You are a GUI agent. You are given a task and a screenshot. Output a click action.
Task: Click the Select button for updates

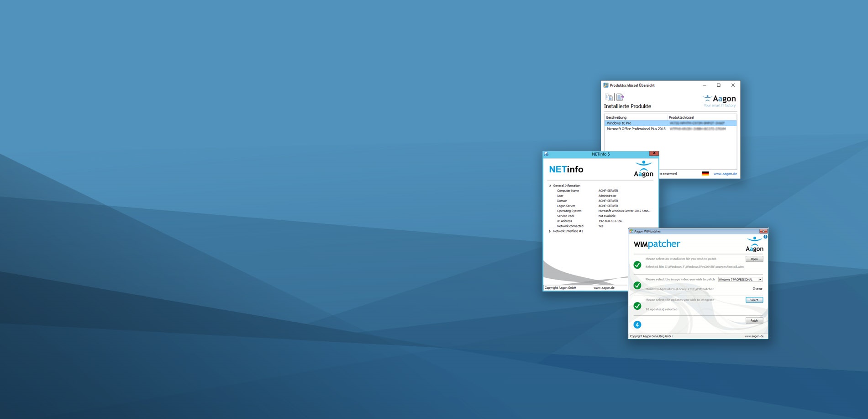point(754,300)
